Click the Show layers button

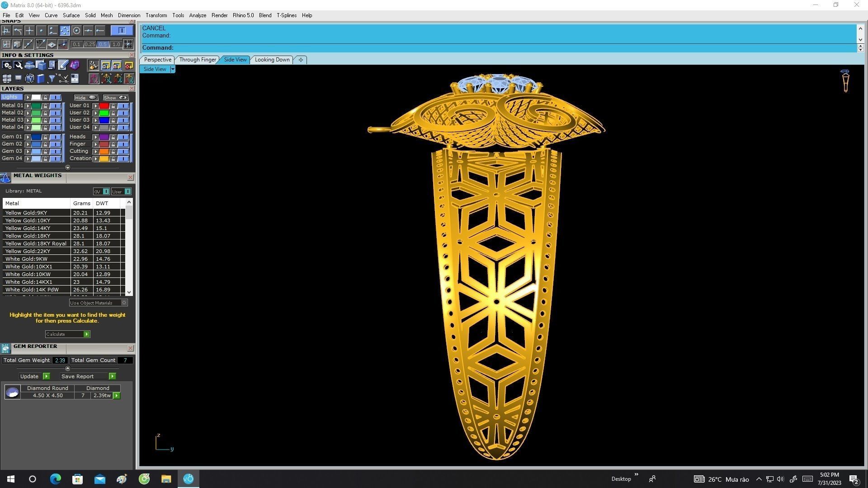[x=115, y=98]
